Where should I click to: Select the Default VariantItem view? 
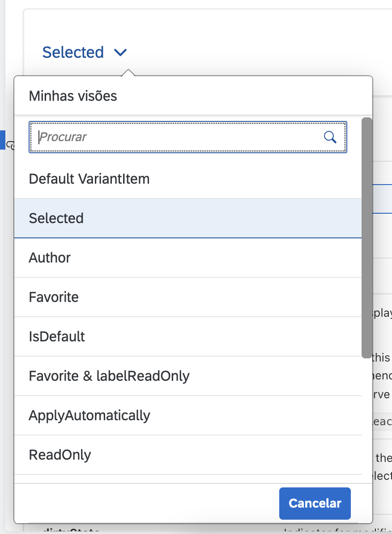(x=89, y=178)
